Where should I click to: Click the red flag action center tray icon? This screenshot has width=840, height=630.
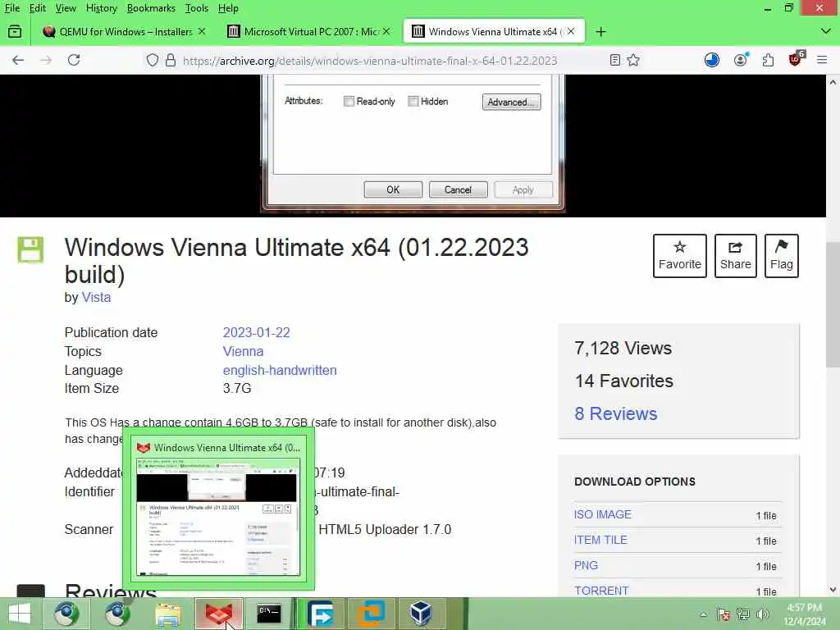coord(724,614)
